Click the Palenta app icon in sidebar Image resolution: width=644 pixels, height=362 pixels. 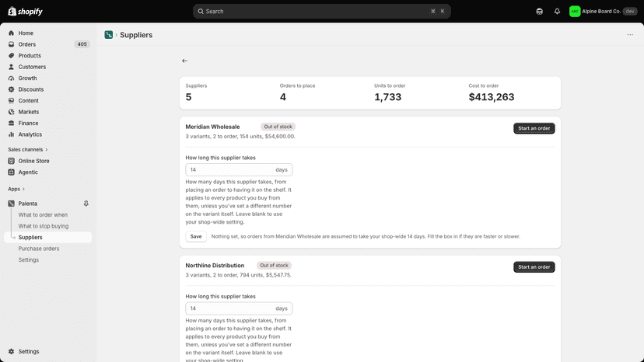11,204
